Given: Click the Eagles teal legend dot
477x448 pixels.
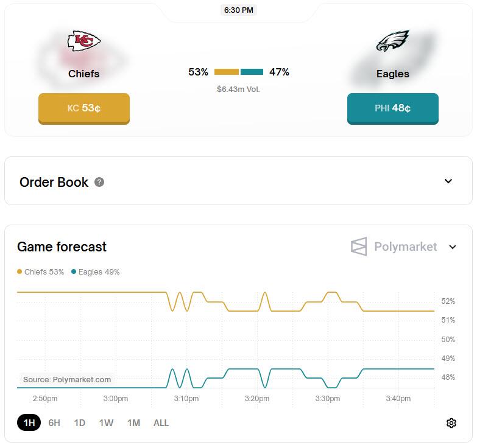Looking at the screenshot, I should (x=74, y=271).
